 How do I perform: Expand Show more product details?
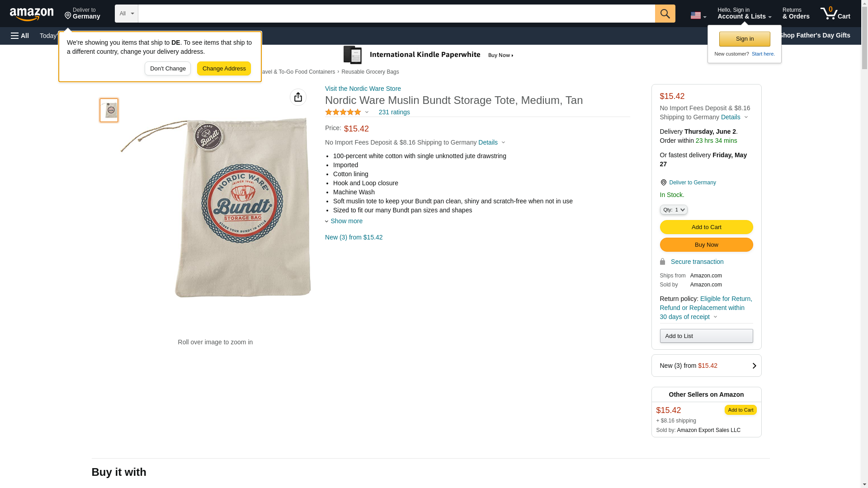pos(346,221)
